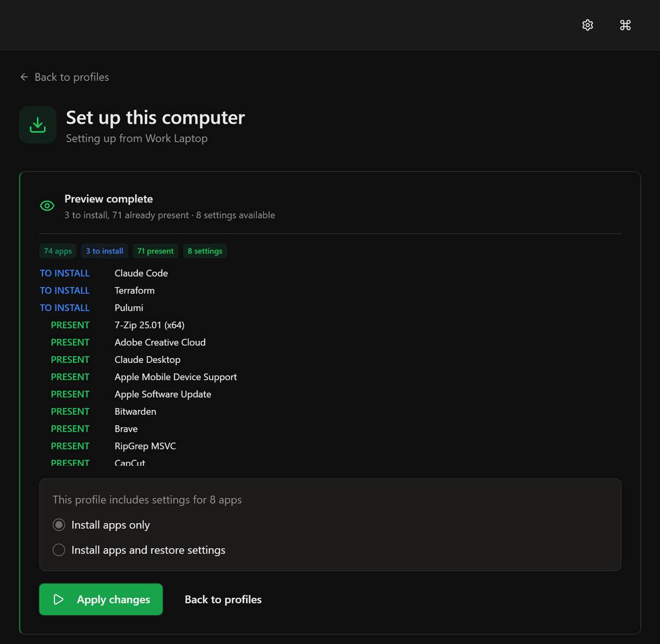
Task: Select Bitwarden row
Action: [x=330, y=411]
